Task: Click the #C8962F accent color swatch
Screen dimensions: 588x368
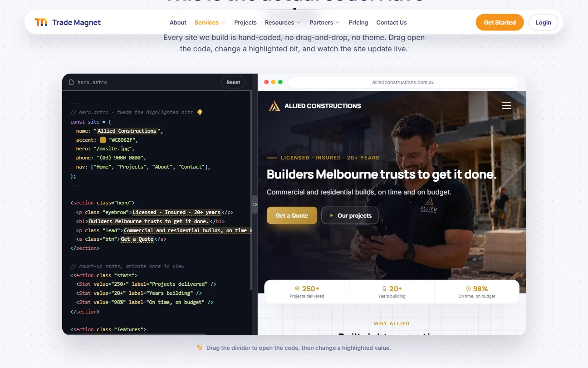Action: [x=103, y=140]
